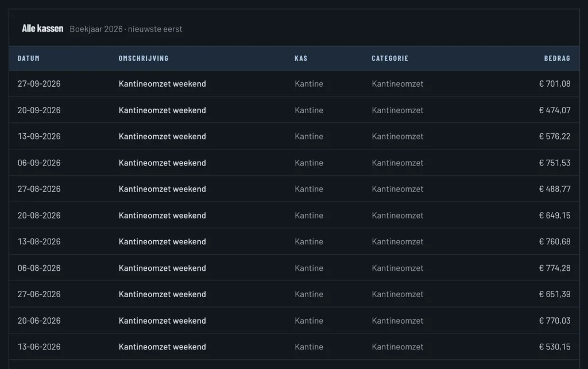The image size is (588, 369).
Task: Sort by the OMSCHRIJVING column header
Action: click(144, 58)
